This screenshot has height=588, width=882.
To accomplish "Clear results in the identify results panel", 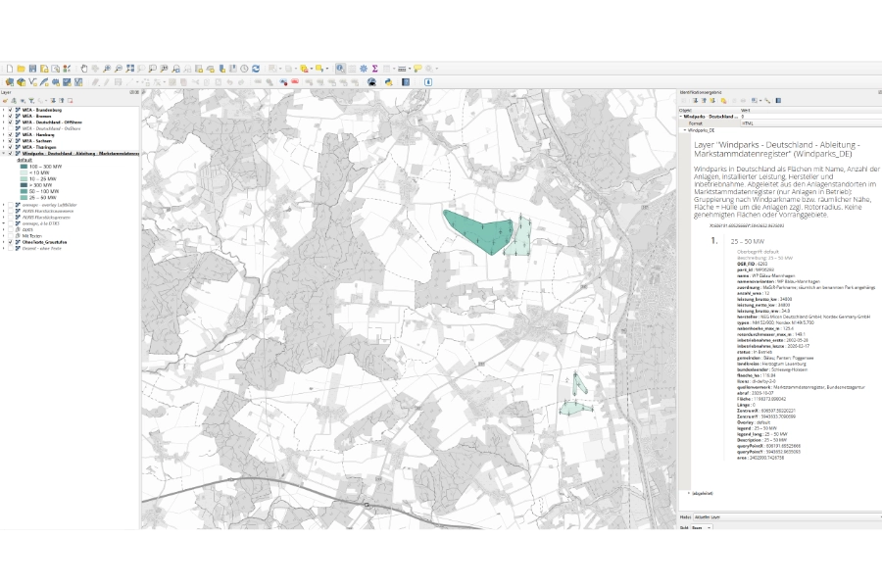I will [x=723, y=101].
